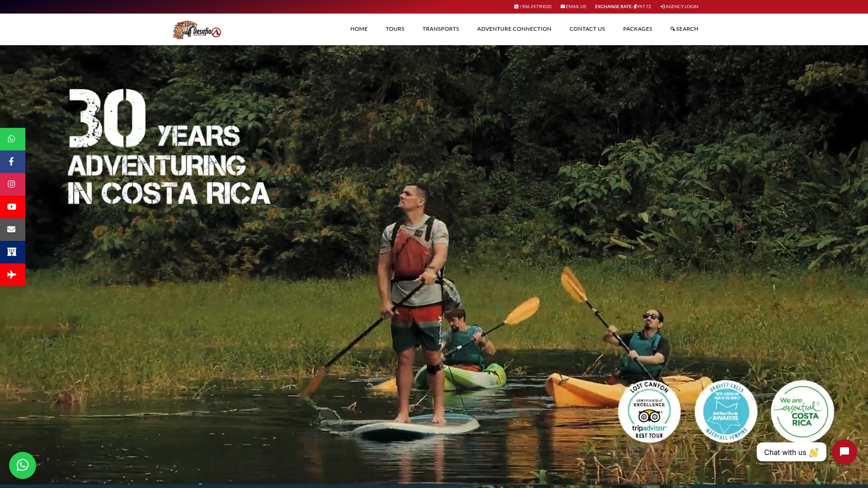
Task: Open the Transports menu
Action: 441,29
